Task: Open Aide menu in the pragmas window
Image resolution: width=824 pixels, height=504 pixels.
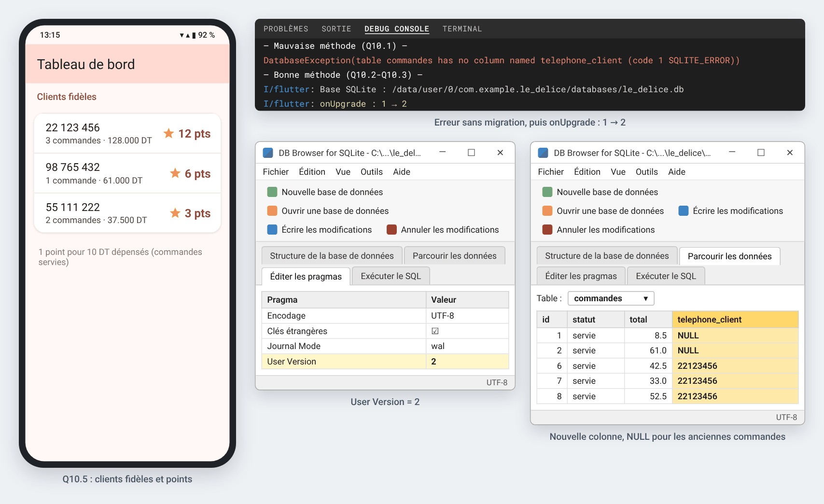Action: click(x=402, y=172)
